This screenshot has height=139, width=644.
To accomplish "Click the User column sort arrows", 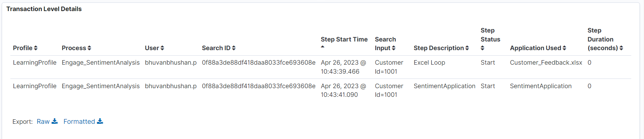I will pos(162,48).
